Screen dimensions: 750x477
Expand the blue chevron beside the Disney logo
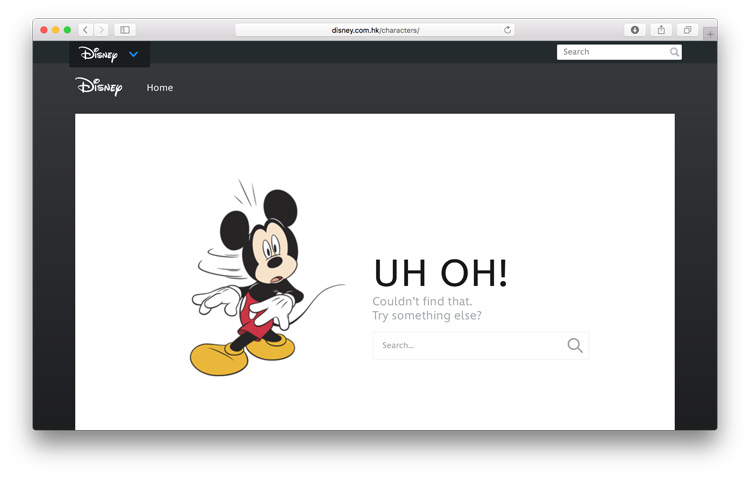[133, 54]
